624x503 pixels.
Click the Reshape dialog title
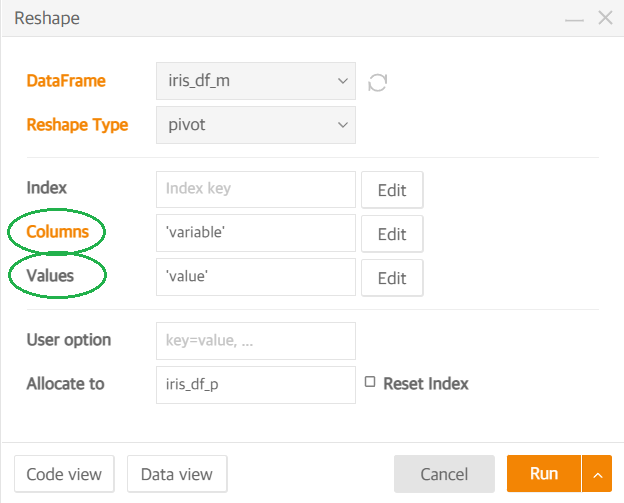point(47,18)
